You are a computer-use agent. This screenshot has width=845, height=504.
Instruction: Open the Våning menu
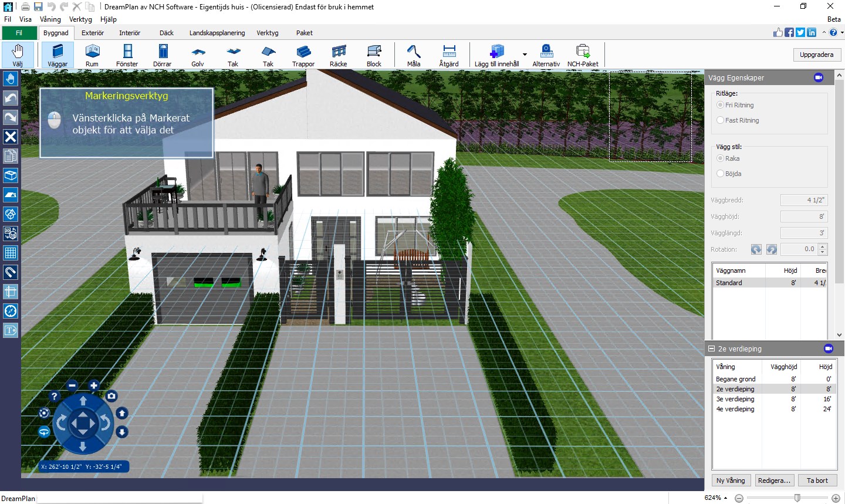50,19
